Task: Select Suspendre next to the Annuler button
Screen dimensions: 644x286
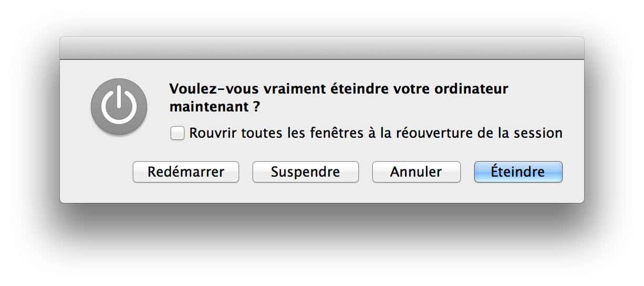Action: (306, 172)
